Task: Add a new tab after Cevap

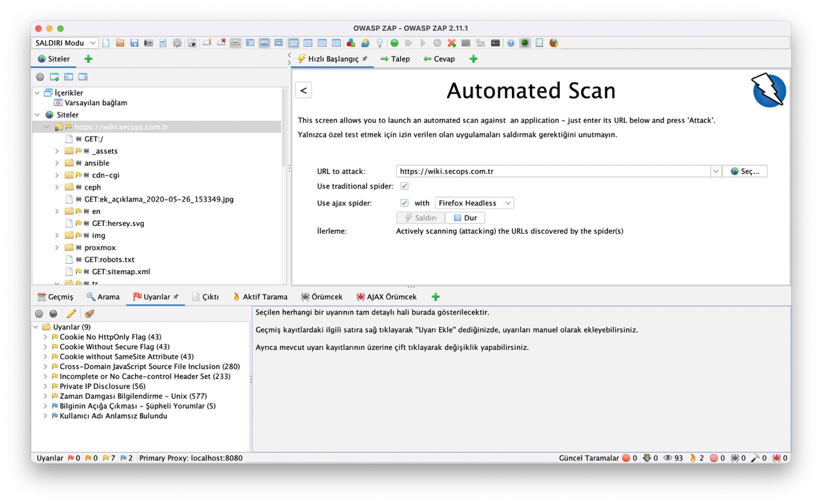Action: (473, 59)
